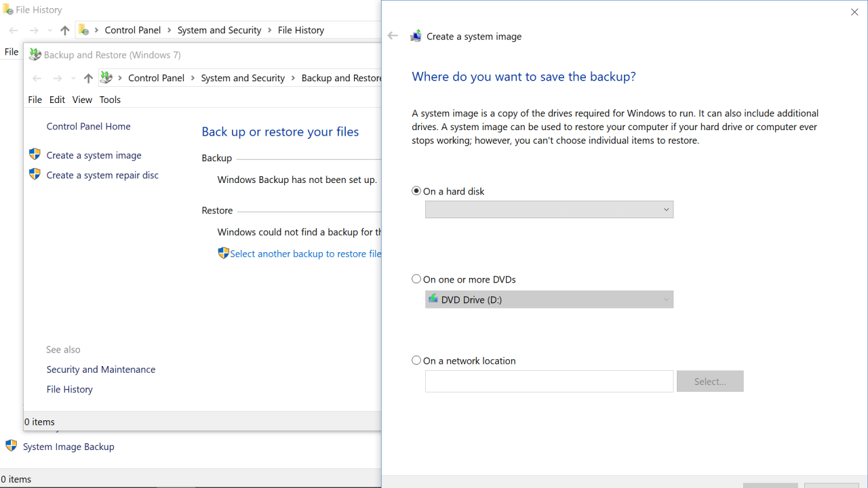Click the DVD drive icon in dropdown
The image size is (868, 488).
coord(433,299)
